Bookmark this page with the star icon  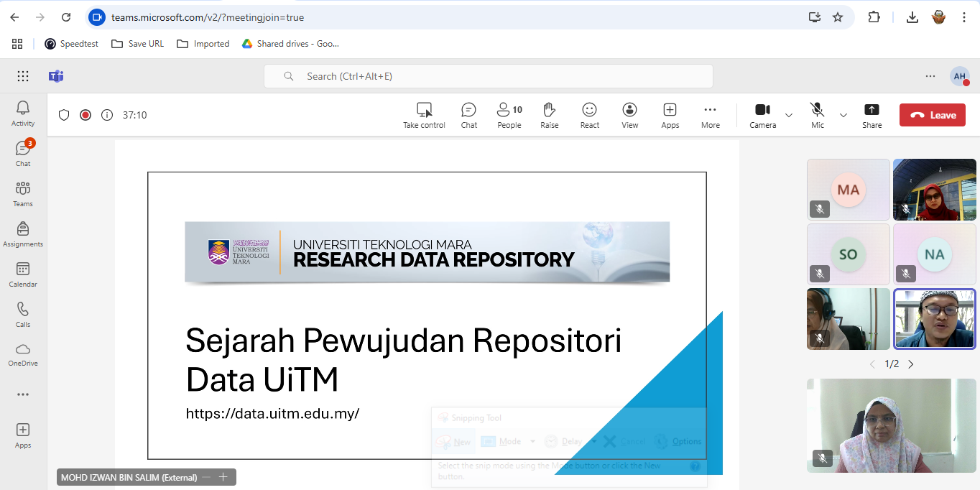(x=838, y=17)
